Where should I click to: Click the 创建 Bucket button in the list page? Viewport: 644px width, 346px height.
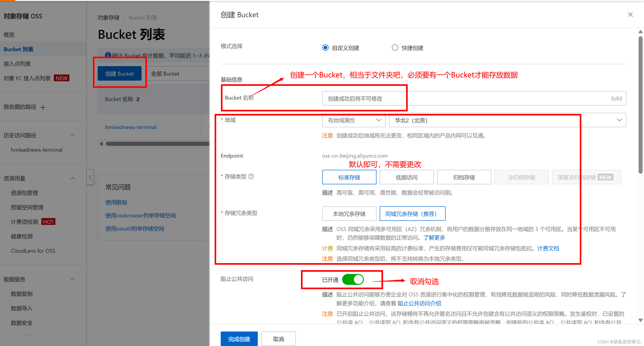click(x=119, y=73)
